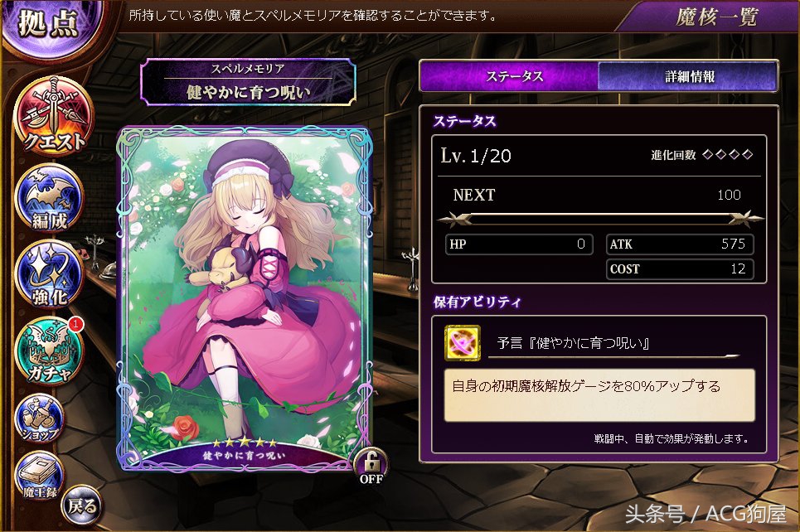Click the spell memoria card artwork
The width and height of the screenshot is (800, 532).
point(246,298)
